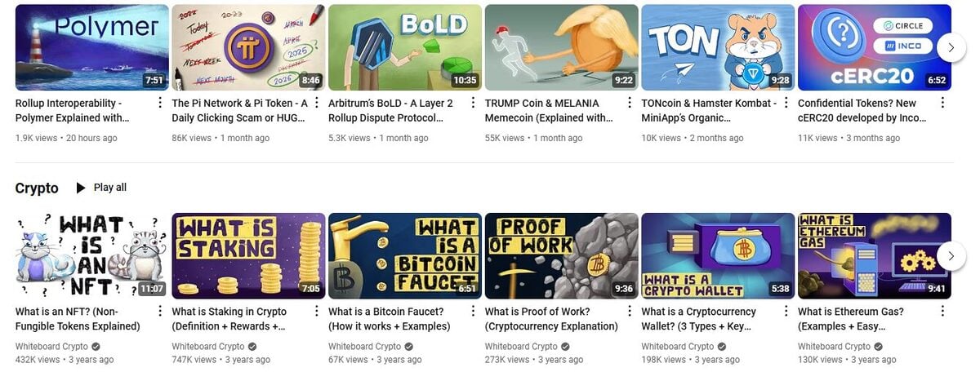Open three-dot menu for What is Staking video
This screenshot has height=381, width=980.
pyautogui.click(x=316, y=311)
